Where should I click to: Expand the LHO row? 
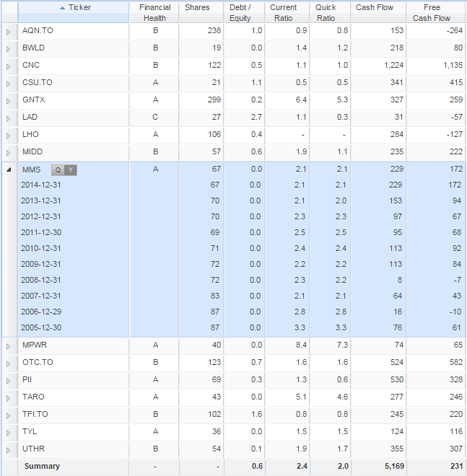coord(9,136)
